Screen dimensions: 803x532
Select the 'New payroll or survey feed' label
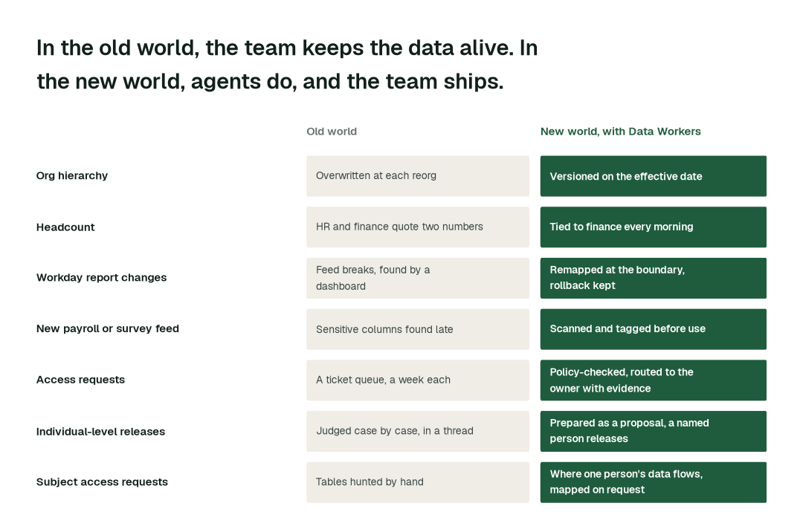coord(108,329)
